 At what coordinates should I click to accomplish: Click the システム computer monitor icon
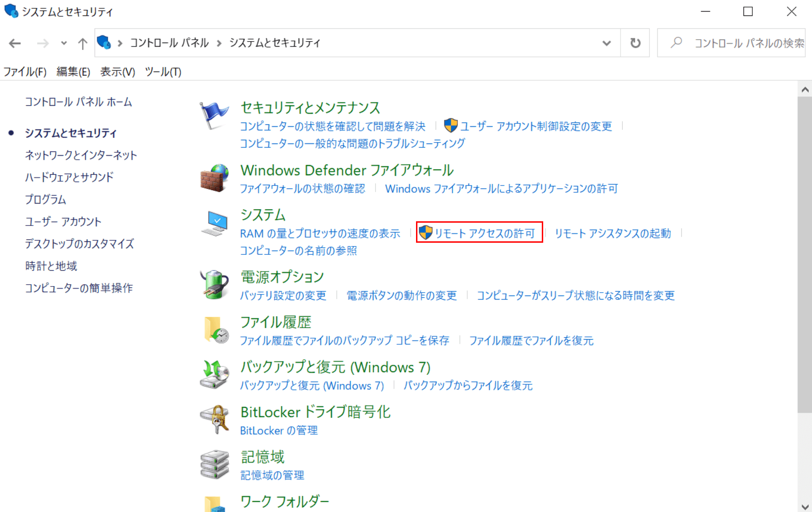tap(214, 223)
